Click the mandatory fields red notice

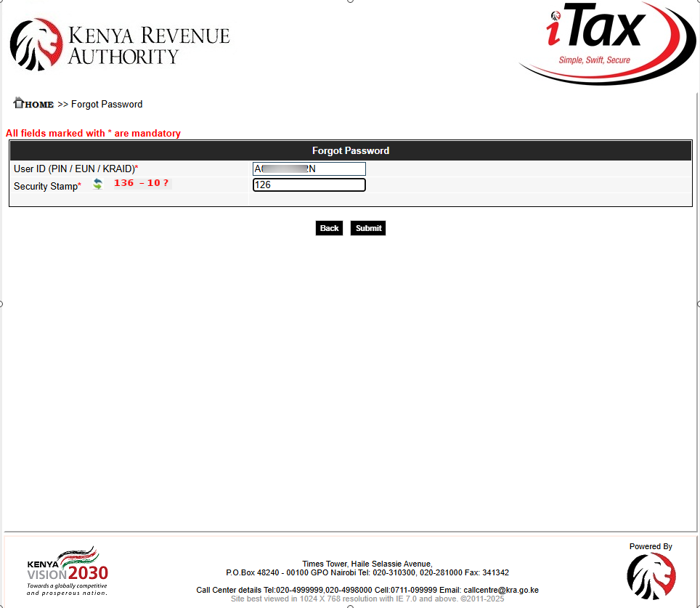click(x=93, y=134)
